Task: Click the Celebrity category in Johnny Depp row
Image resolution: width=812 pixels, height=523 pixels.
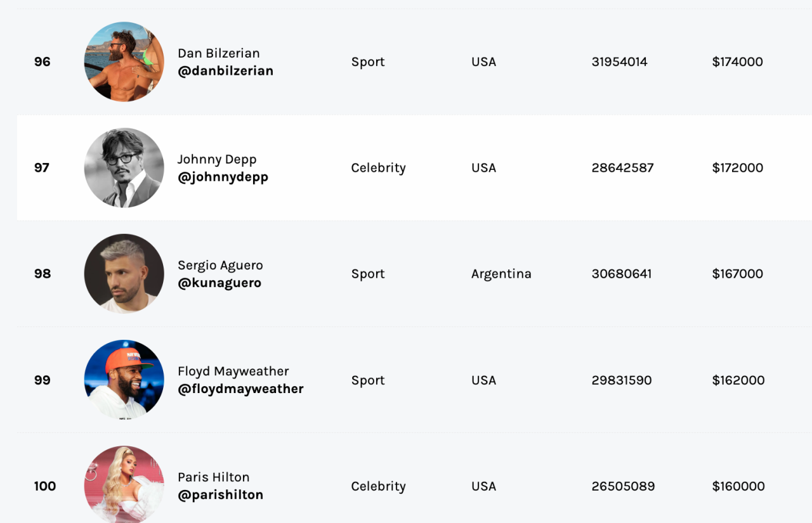Action: click(x=378, y=168)
